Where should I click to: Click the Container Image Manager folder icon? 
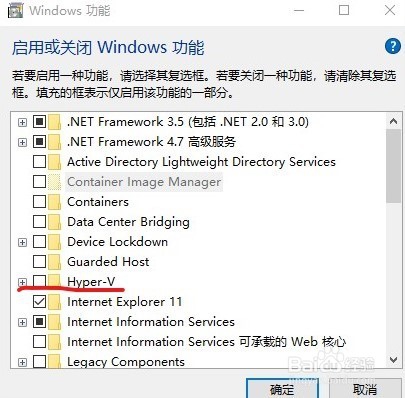[54, 182]
